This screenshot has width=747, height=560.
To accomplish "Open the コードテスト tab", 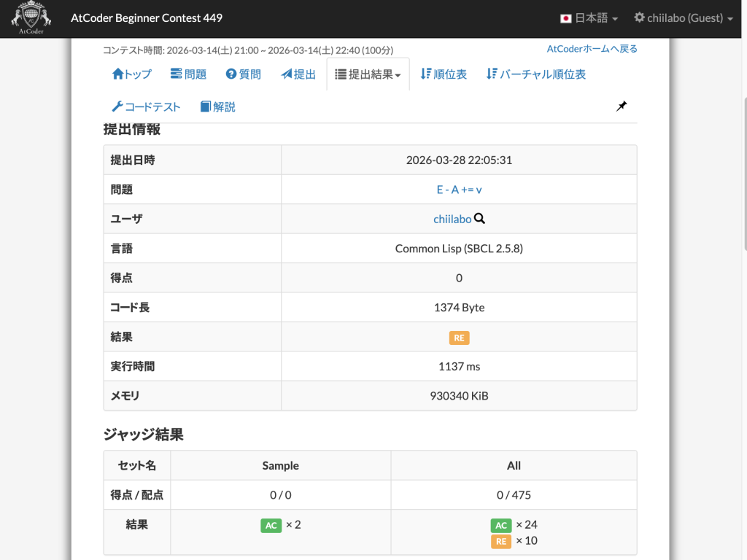I will [146, 106].
